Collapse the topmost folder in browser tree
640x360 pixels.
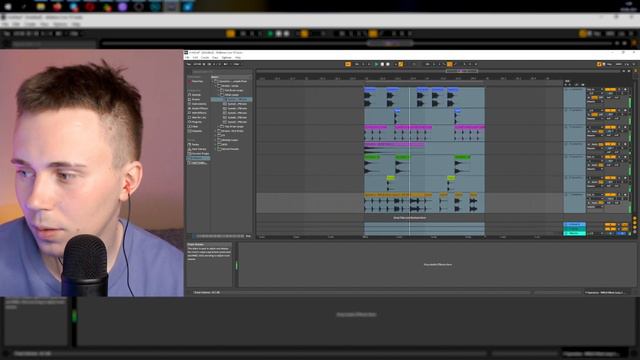(x=213, y=81)
